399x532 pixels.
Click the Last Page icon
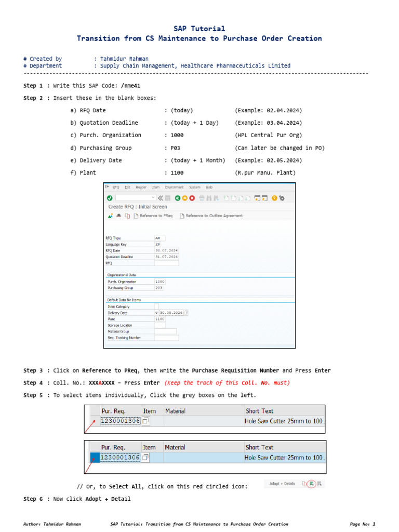tap(248, 198)
